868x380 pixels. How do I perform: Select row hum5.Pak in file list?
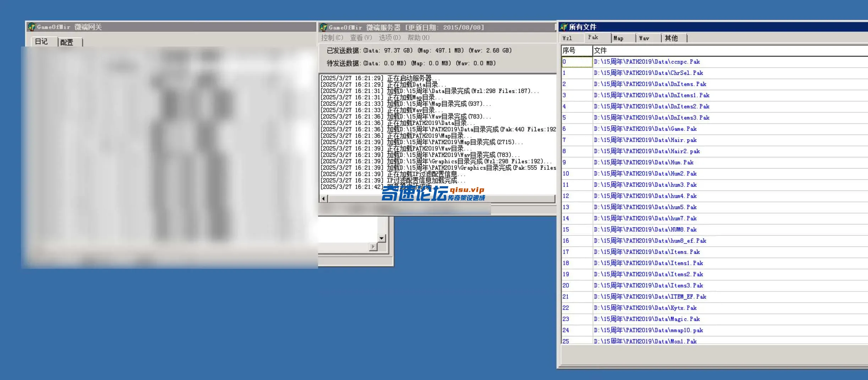coord(715,207)
